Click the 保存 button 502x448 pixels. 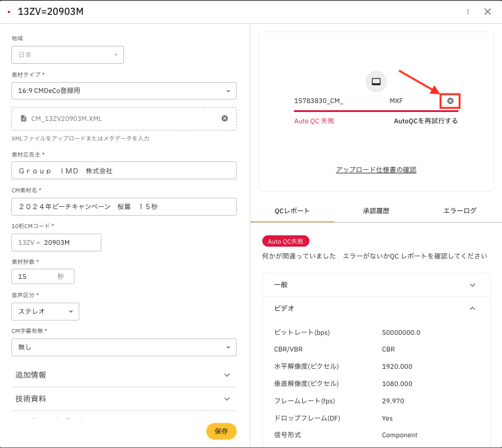coord(221,431)
